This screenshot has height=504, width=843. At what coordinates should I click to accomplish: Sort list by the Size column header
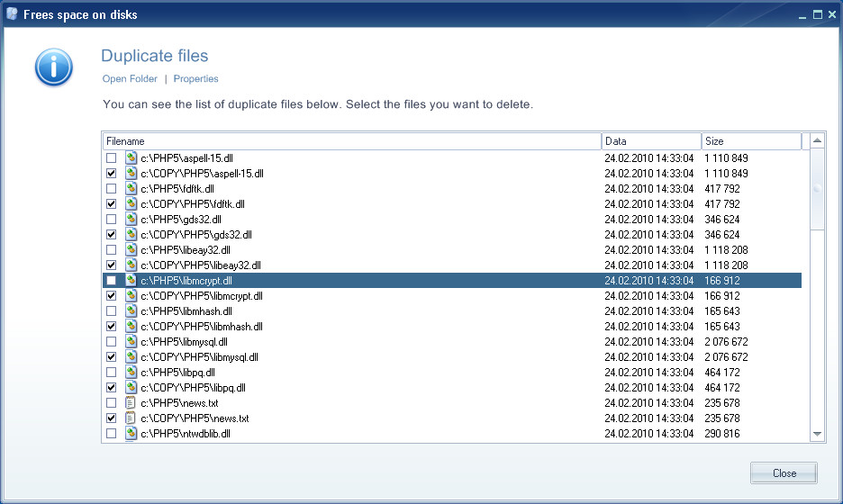pyautogui.click(x=751, y=141)
